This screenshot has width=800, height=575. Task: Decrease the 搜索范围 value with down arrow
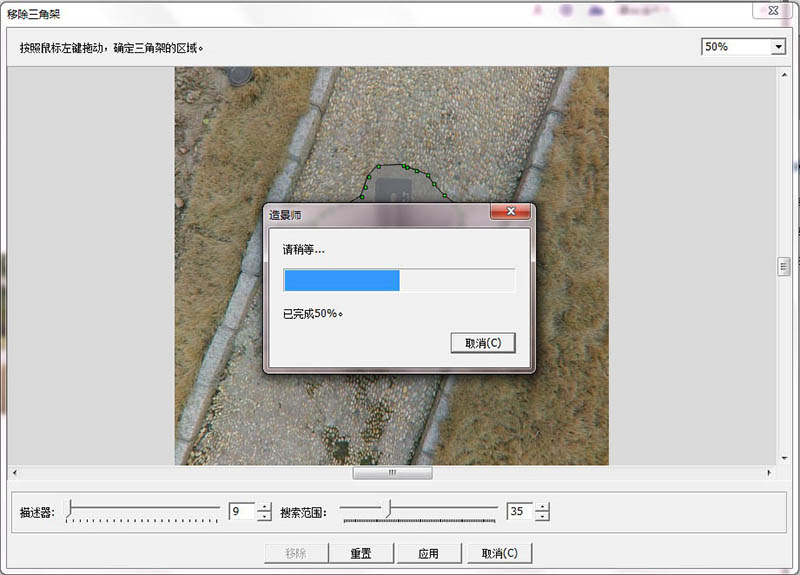coord(542,516)
